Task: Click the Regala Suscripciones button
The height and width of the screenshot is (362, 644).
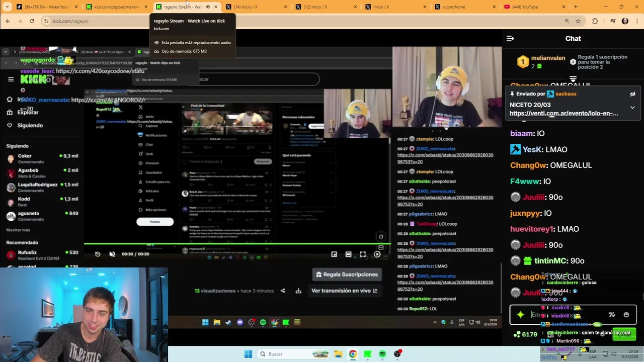Action: pyautogui.click(x=347, y=275)
